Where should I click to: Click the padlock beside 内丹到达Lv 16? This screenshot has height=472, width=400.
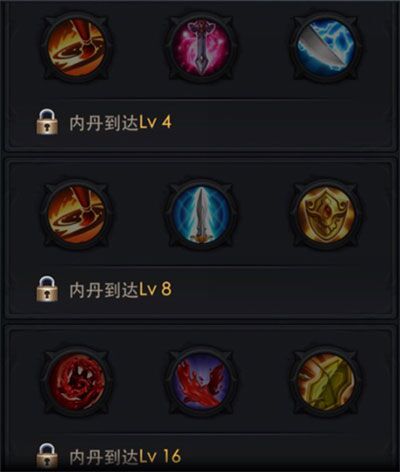pos(47,456)
